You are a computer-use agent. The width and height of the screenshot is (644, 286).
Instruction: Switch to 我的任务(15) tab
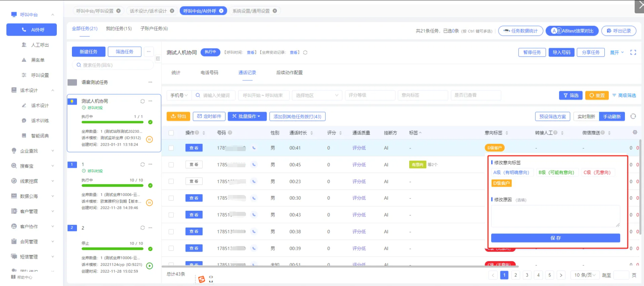119,28
